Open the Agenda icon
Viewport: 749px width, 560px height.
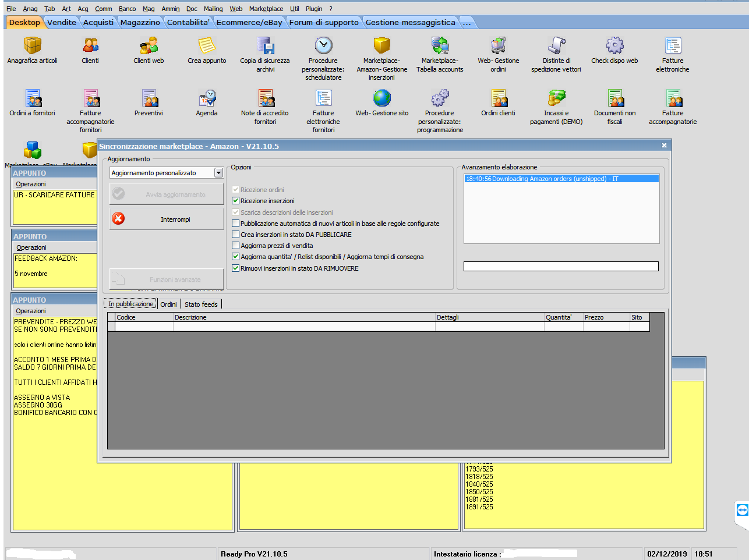point(207,98)
